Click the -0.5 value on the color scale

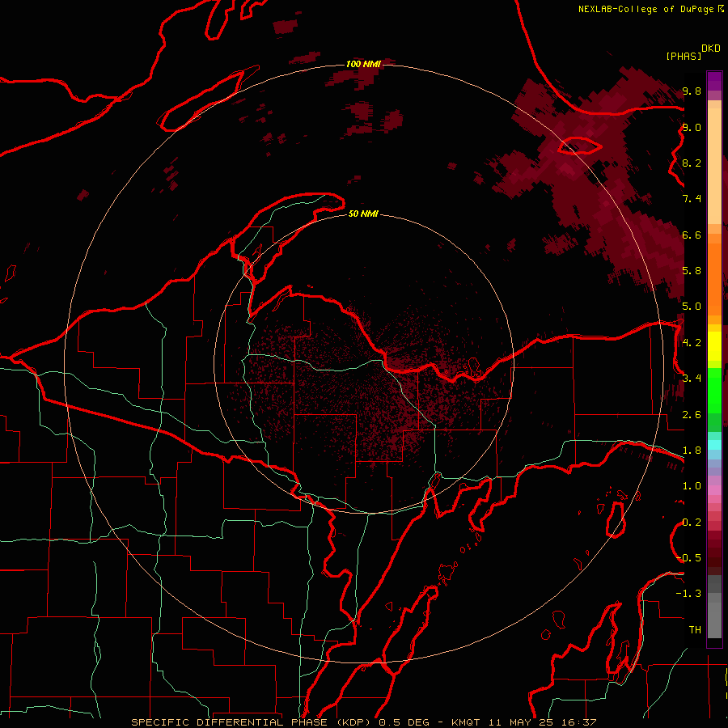click(x=689, y=558)
